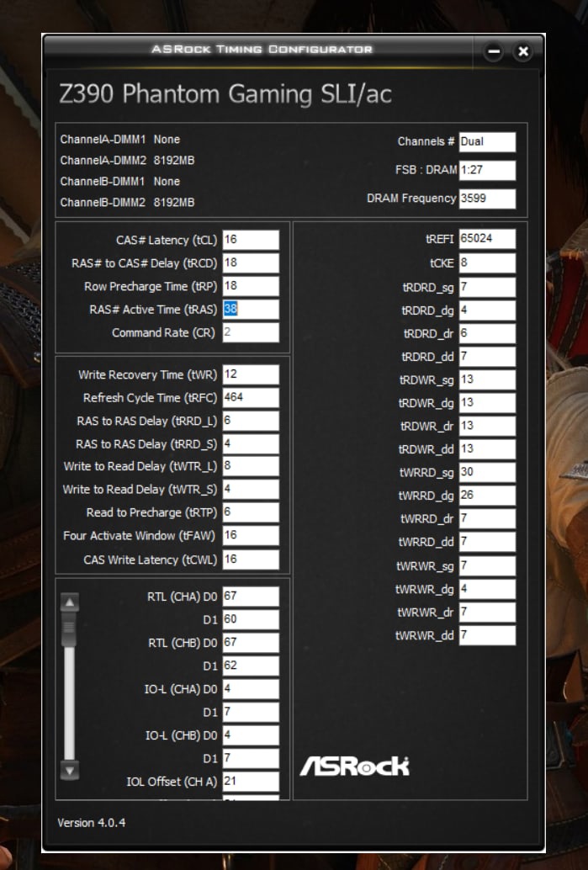Minimize the ASRock Timing Configurator window
Screen dimensions: 588x870
point(493,52)
